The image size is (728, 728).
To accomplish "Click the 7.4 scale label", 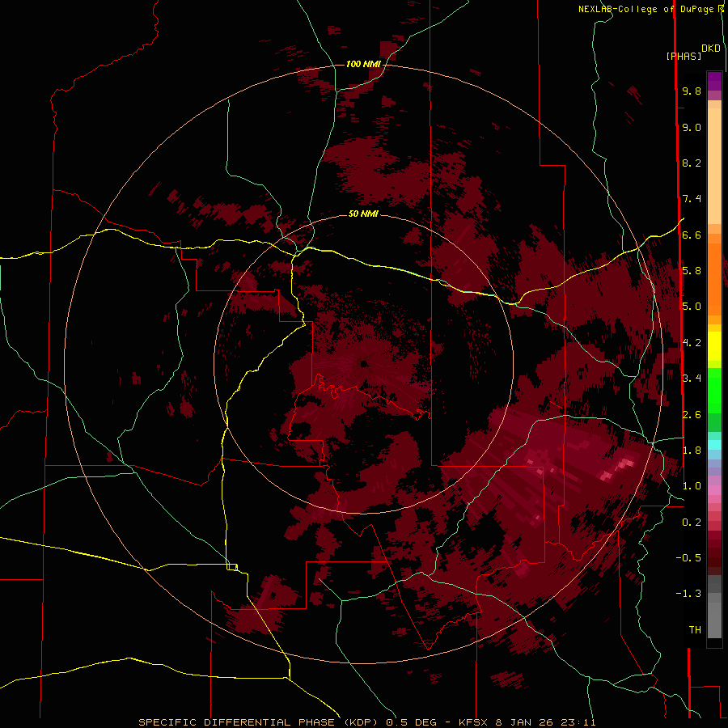I will pyautogui.click(x=692, y=199).
